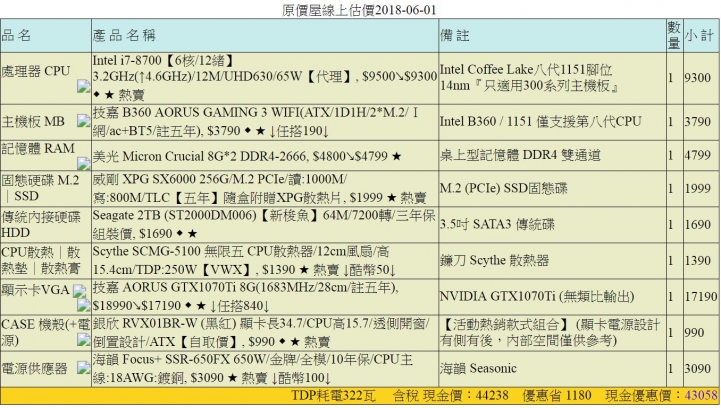The image size is (721, 408).
Task: Click the 品名 column header
Action: tap(16, 35)
